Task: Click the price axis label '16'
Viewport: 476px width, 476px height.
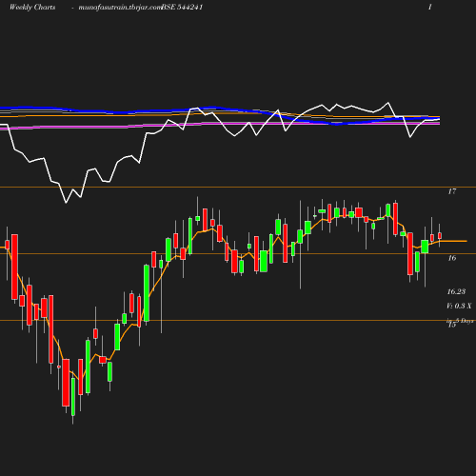Action: click(452, 258)
